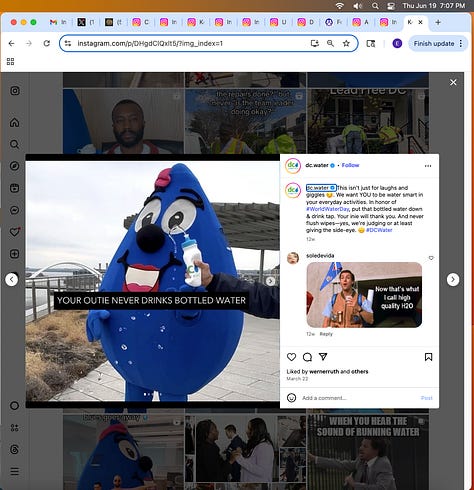
Task: Open the 'high quality H2O' GIF comment
Action: coord(364,295)
